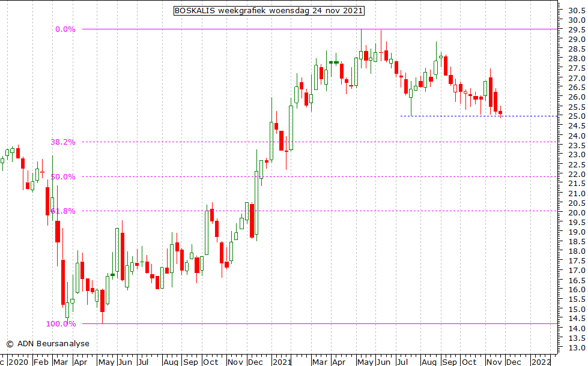The image size is (588, 366).
Task: Click the Sep label after 2021
Action: [449, 362]
